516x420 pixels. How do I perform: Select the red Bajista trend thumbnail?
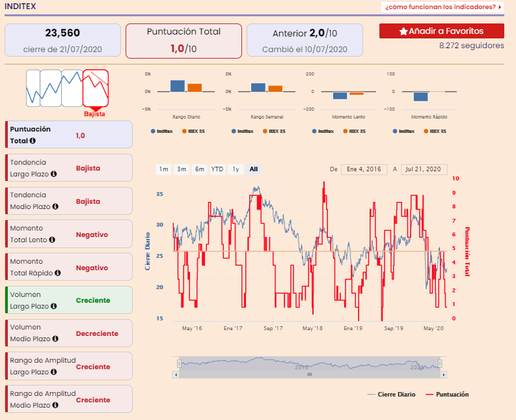[96, 88]
